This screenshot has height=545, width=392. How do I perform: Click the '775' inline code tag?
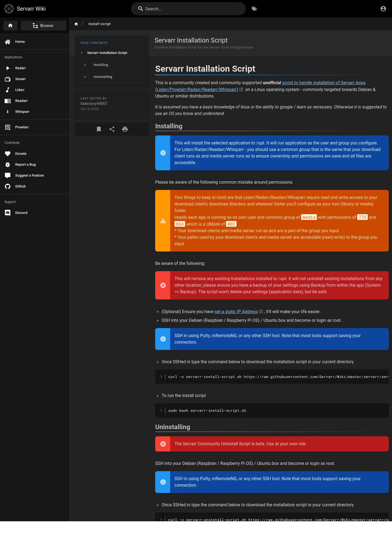(x=362, y=217)
